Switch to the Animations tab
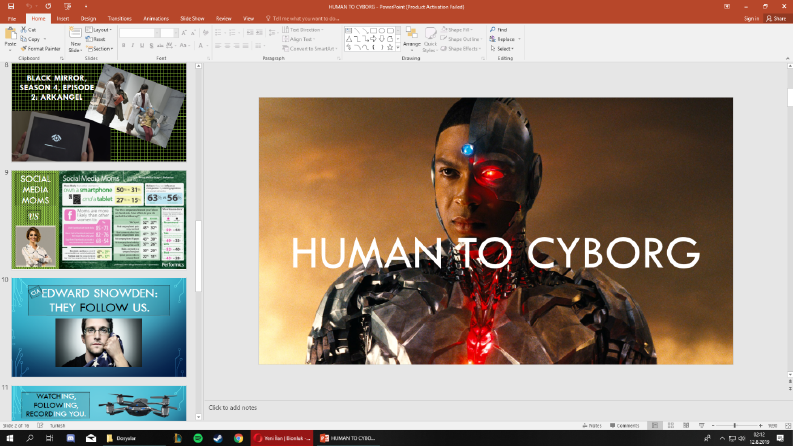793x446 pixels. [x=156, y=18]
